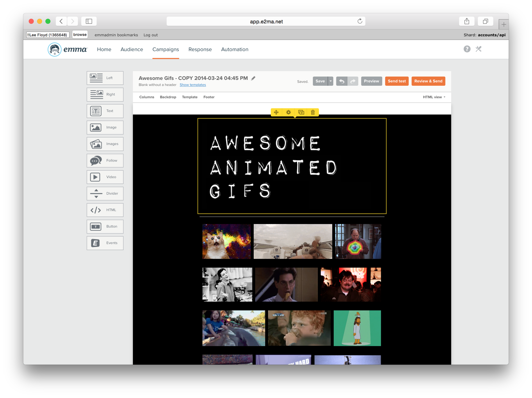The height and width of the screenshot is (398, 532).
Task: Click the Safari address bar app.e2ma.net
Action: coord(266,21)
